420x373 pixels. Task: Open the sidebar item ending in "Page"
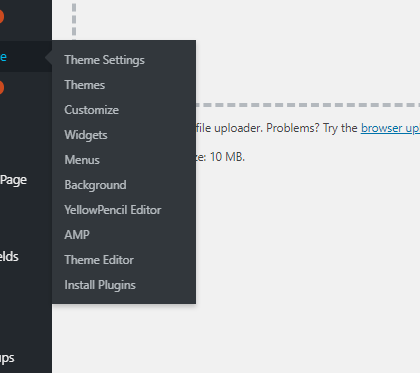(13, 180)
